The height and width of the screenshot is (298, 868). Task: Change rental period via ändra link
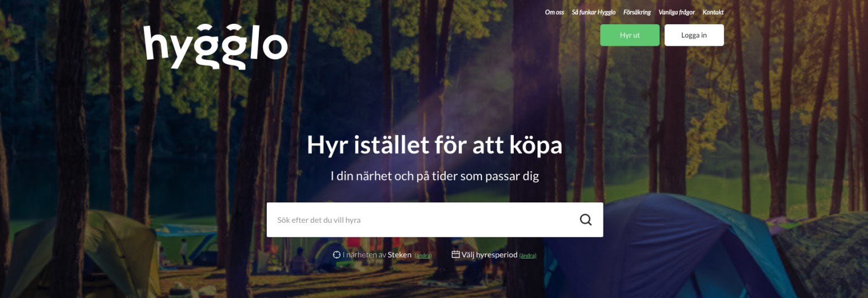(x=528, y=256)
